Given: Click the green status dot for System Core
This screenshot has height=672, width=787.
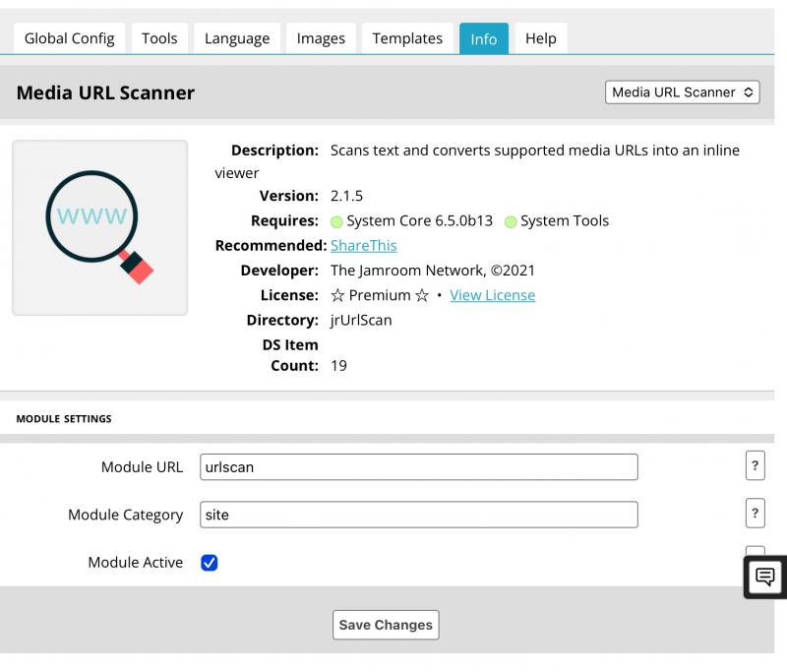Looking at the screenshot, I should 336,221.
